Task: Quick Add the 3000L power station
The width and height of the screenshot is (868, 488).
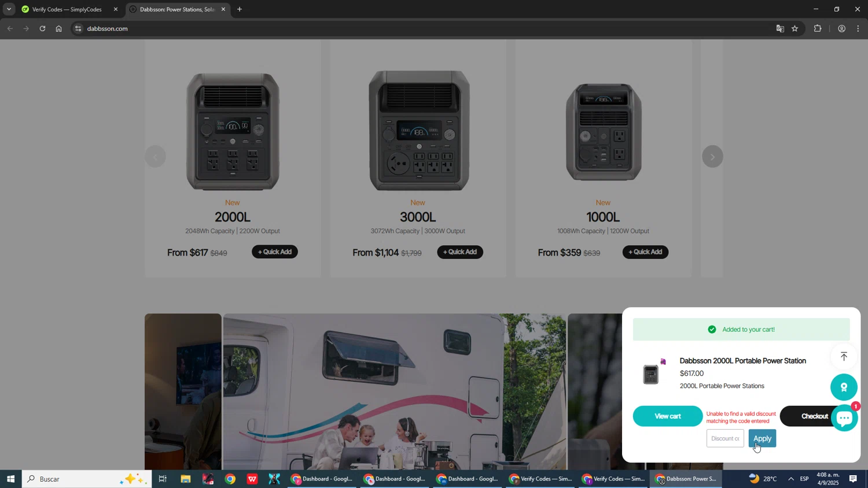Action: coord(460,252)
